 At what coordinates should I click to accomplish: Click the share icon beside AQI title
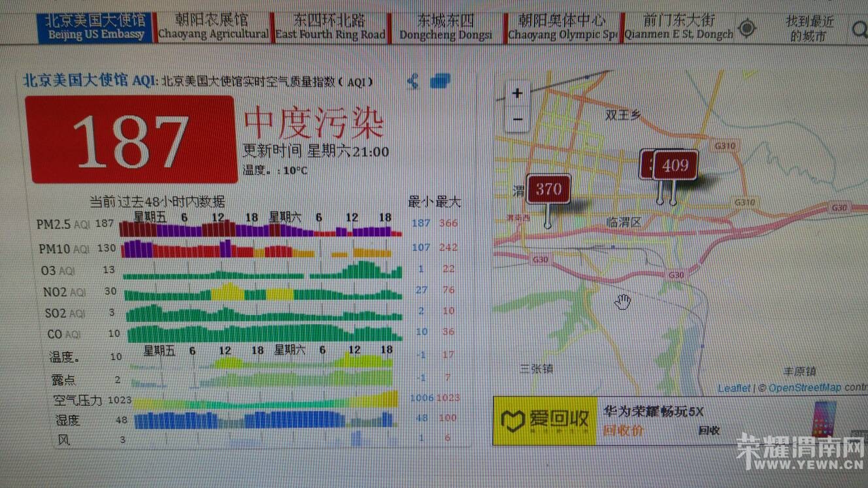tap(412, 82)
